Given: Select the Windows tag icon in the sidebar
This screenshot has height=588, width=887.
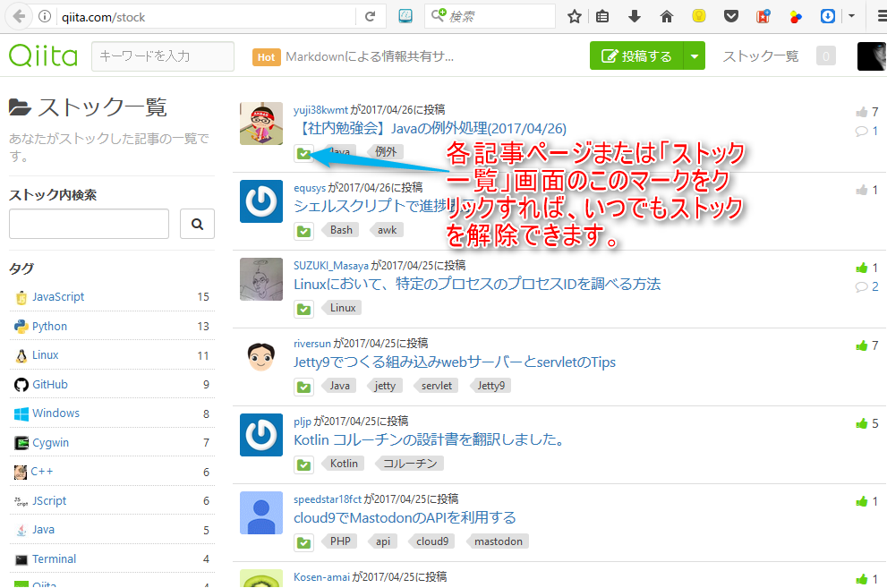Looking at the screenshot, I should [21, 413].
